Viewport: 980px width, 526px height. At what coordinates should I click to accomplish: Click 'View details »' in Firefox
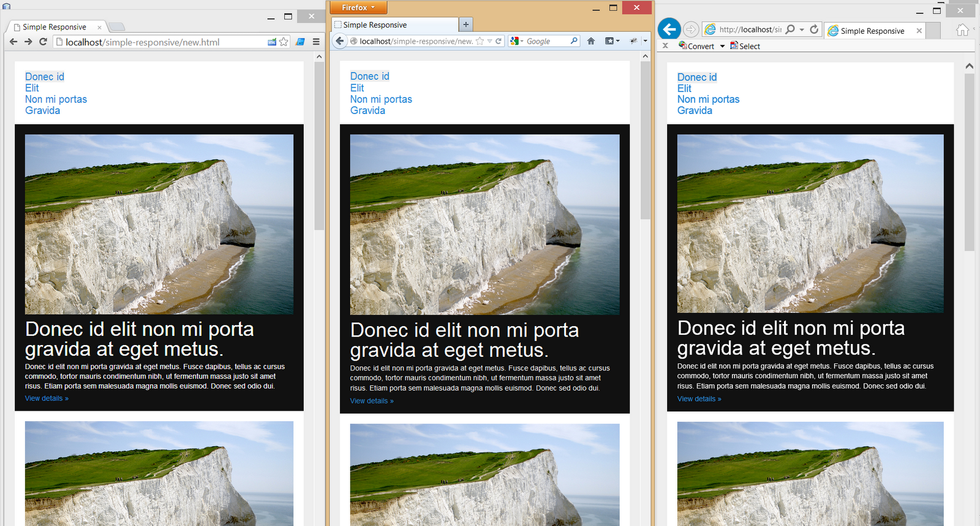[372, 401]
